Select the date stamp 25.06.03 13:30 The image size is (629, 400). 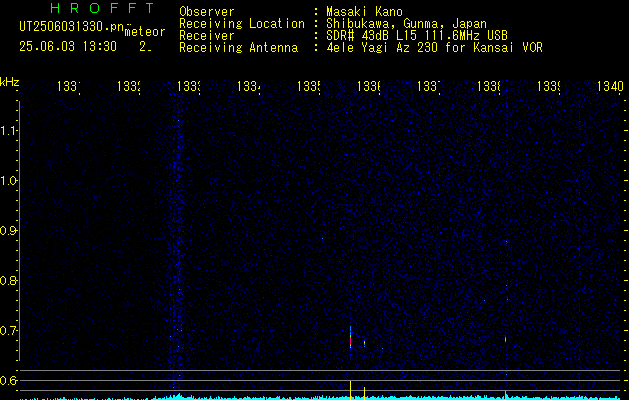click(68, 47)
